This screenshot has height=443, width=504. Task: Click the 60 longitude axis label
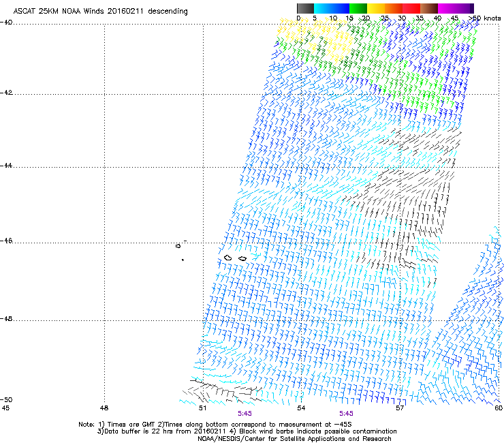pos(499,408)
